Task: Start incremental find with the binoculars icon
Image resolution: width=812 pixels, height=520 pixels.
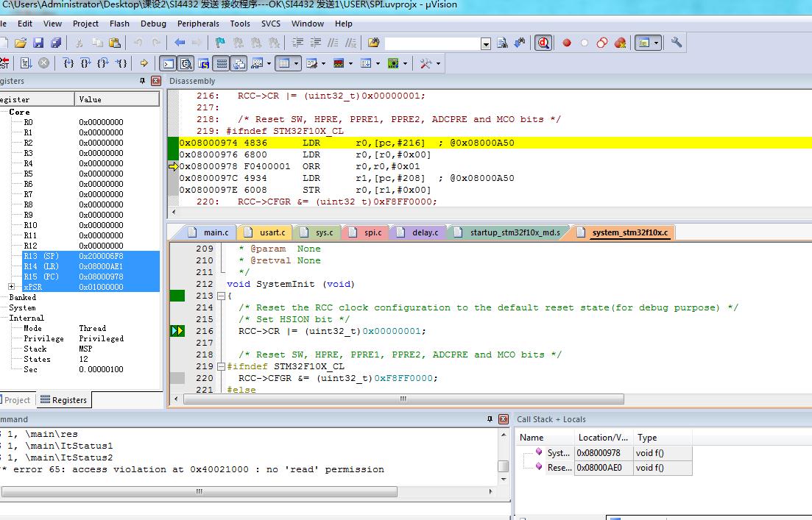Action: 520,43
